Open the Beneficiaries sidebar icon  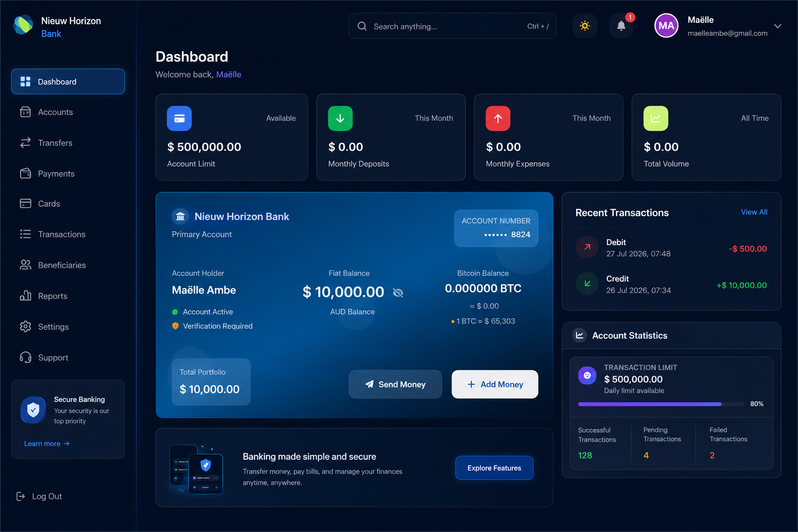(x=25, y=265)
